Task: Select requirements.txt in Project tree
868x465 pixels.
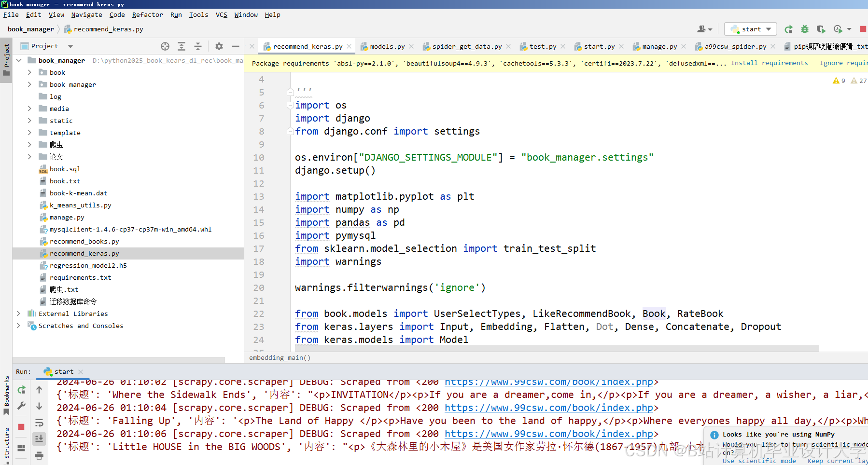Action: point(80,277)
